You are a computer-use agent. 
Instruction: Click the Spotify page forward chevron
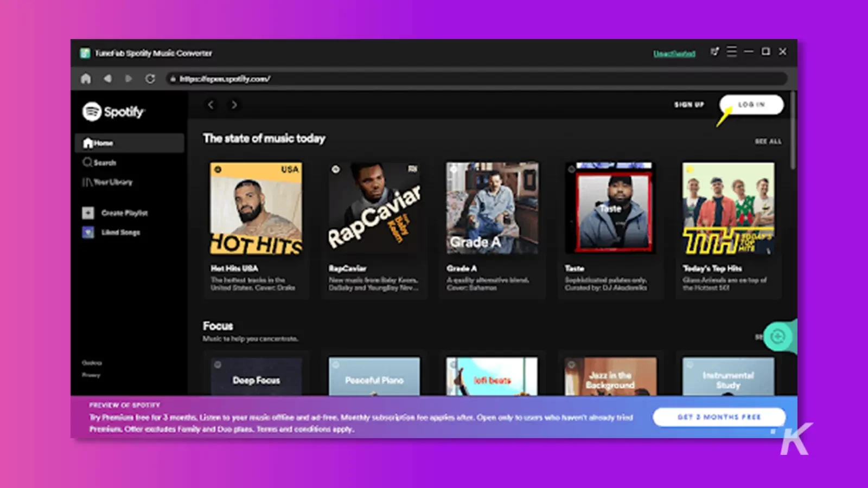coord(234,105)
